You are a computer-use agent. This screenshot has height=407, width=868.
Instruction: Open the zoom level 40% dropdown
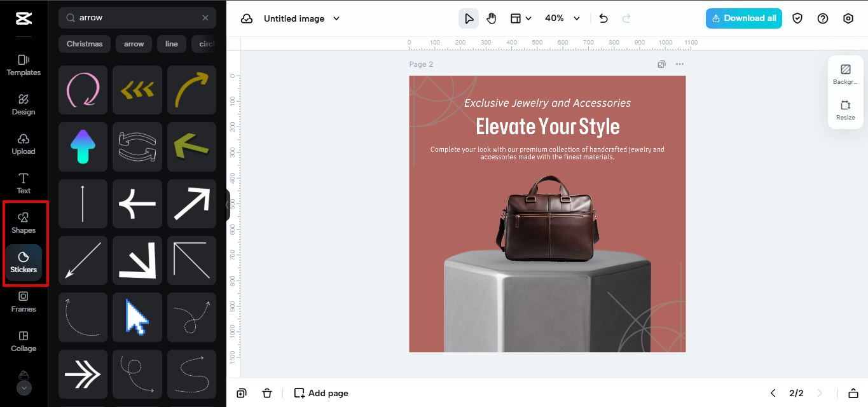(561, 18)
